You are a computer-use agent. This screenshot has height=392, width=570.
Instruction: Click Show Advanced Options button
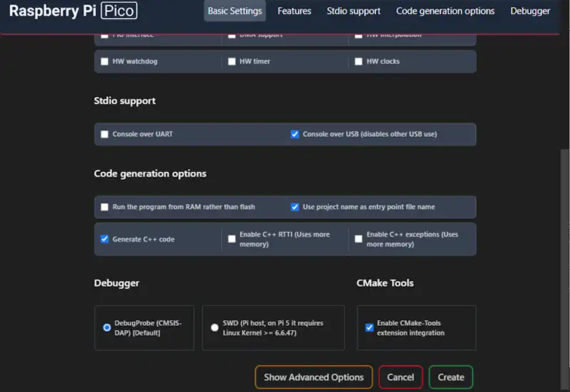313,377
